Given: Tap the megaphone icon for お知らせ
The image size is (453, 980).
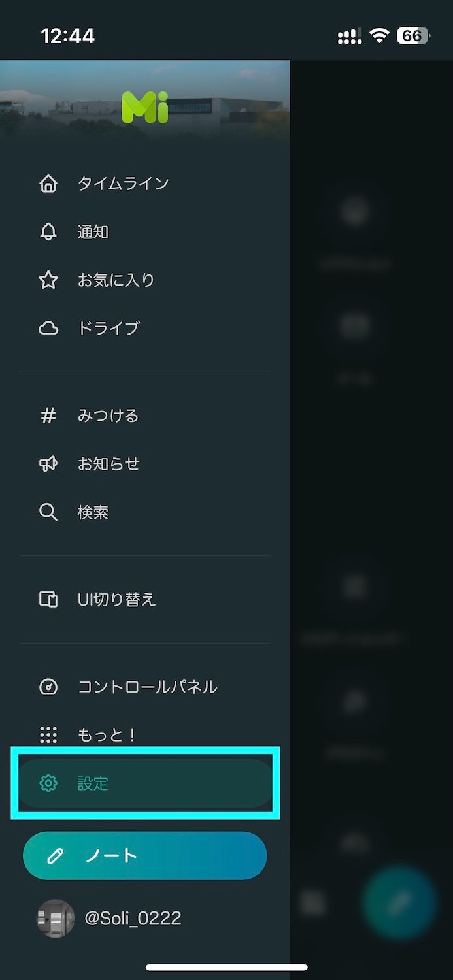Looking at the screenshot, I should coord(48,464).
